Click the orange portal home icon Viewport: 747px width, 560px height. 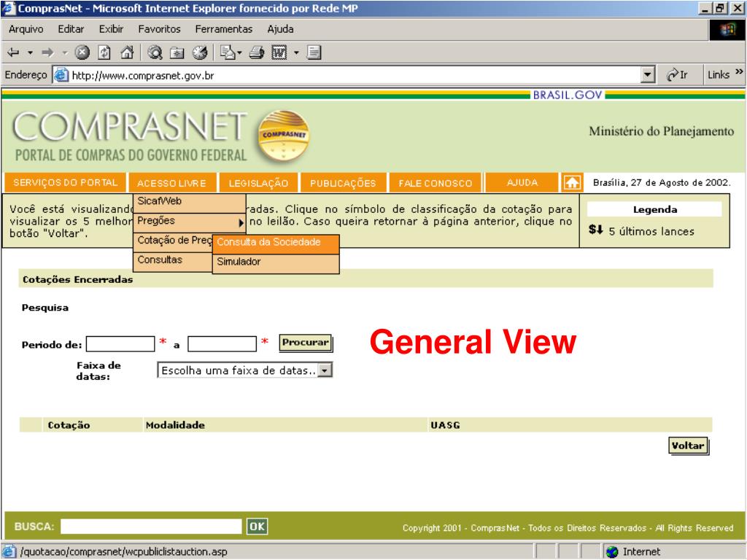572,182
